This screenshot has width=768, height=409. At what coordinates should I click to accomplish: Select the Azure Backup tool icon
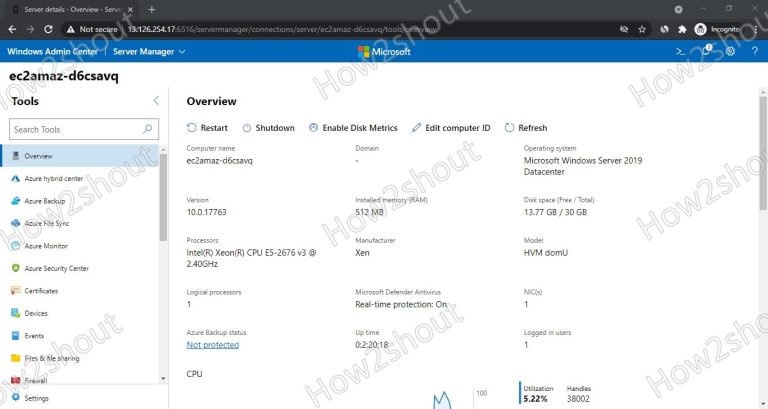16,201
